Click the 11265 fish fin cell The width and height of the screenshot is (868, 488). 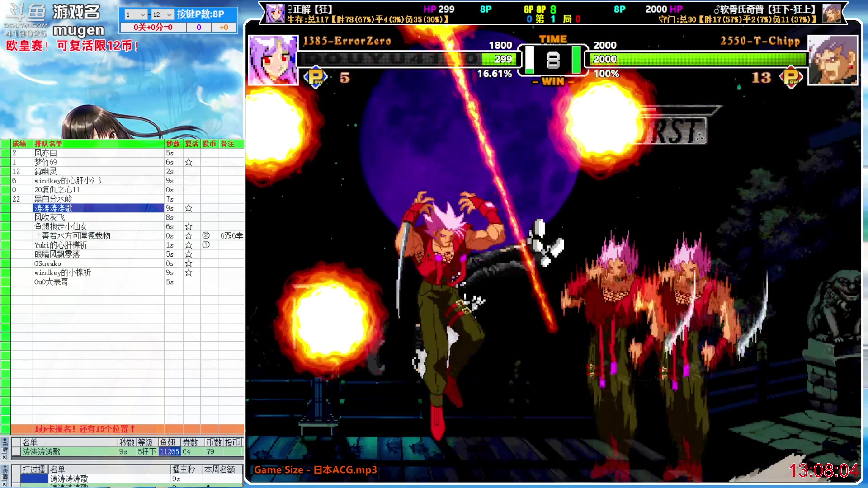tap(170, 452)
